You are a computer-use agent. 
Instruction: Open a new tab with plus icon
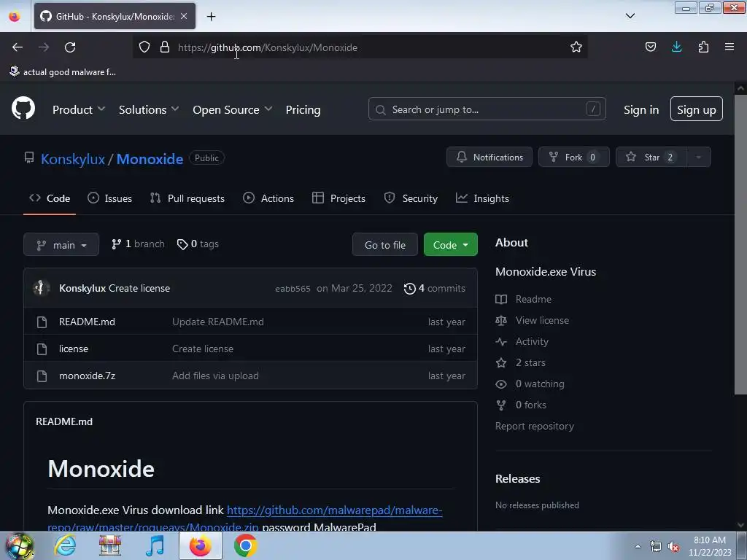(212, 17)
